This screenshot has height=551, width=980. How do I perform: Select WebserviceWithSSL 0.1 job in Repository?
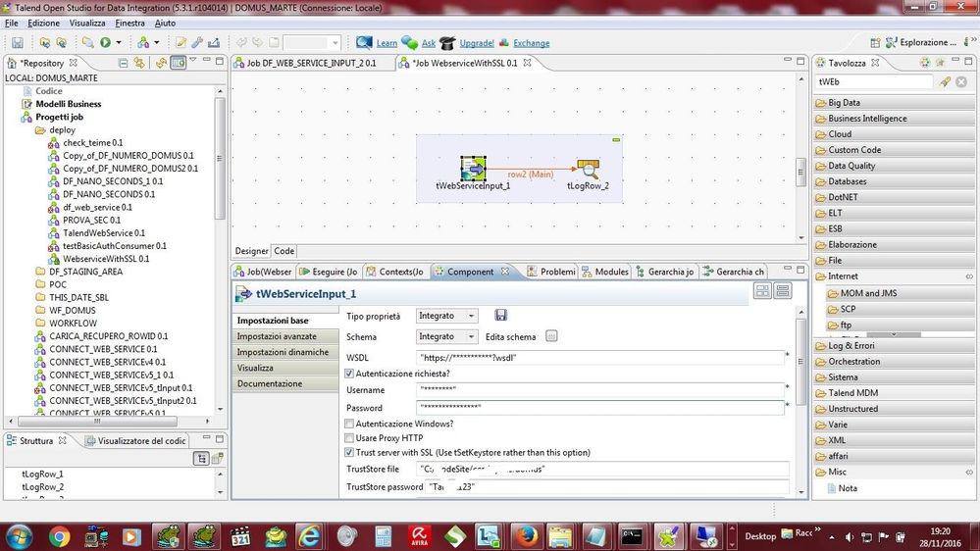(106, 259)
